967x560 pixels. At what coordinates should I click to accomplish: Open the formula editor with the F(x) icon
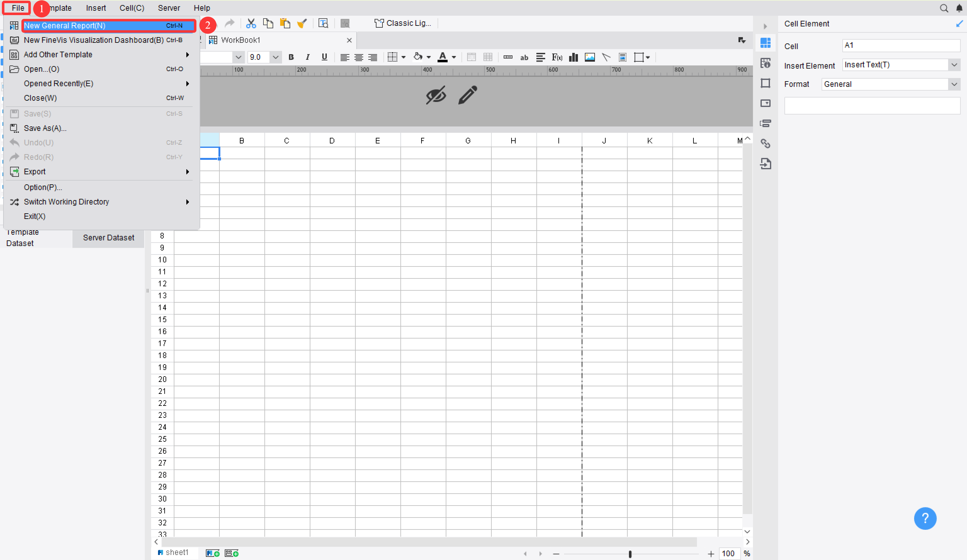coord(557,57)
